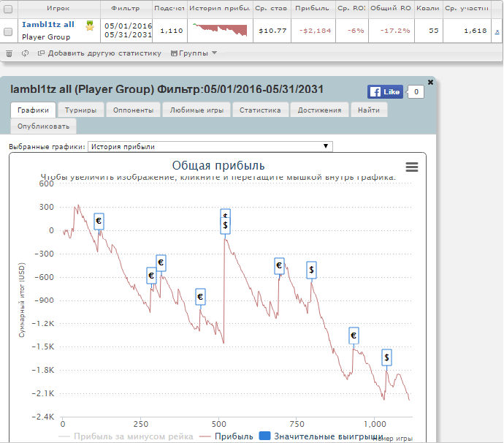
Task: Close the player group panel
Action: click(430, 83)
